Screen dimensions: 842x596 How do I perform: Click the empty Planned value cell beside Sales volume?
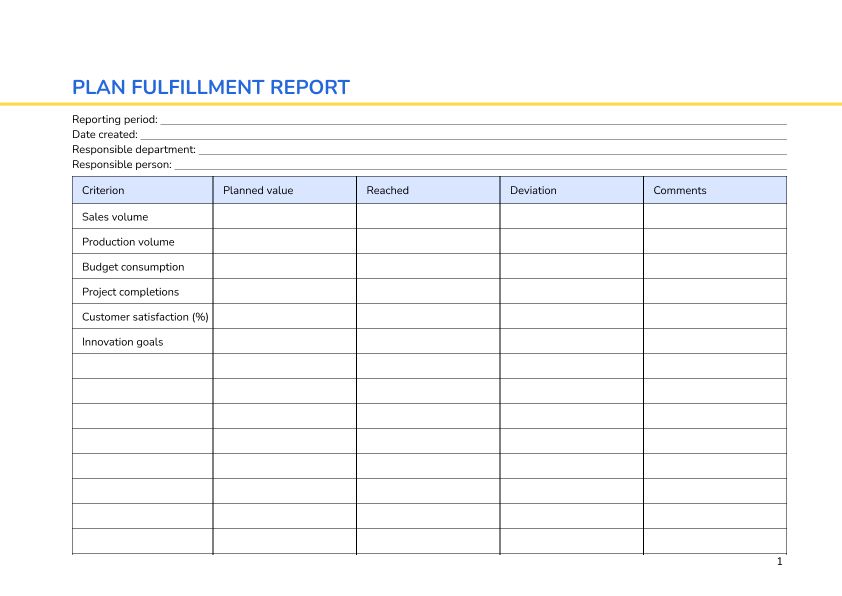pyautogui.click(x=283, y=216)
